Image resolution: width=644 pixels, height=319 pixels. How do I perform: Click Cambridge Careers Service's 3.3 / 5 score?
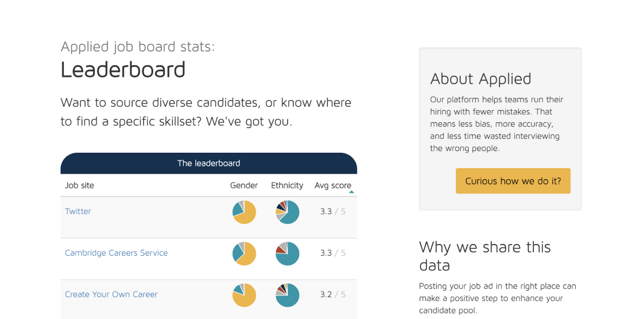tap(332, 253)
